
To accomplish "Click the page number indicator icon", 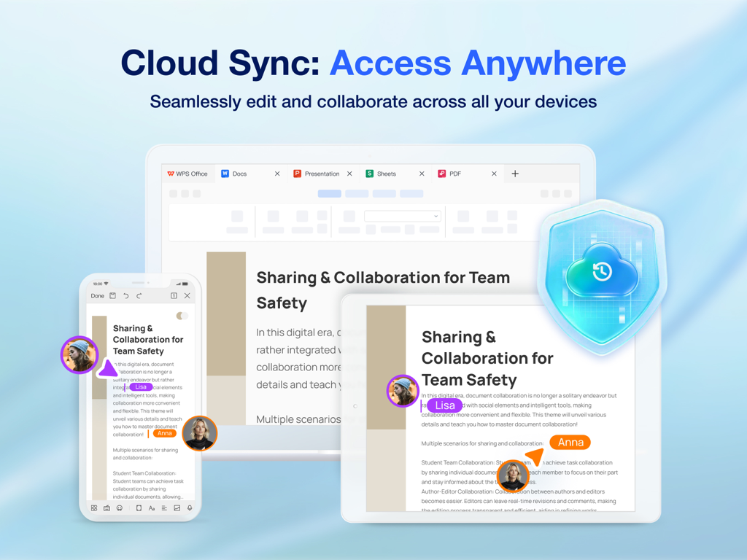I will coord(174,295).
